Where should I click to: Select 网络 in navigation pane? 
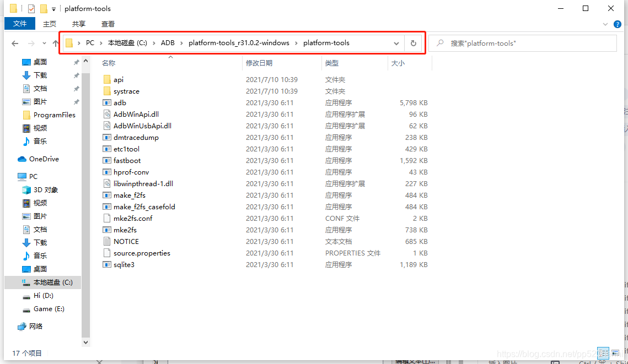pos(36,327)
